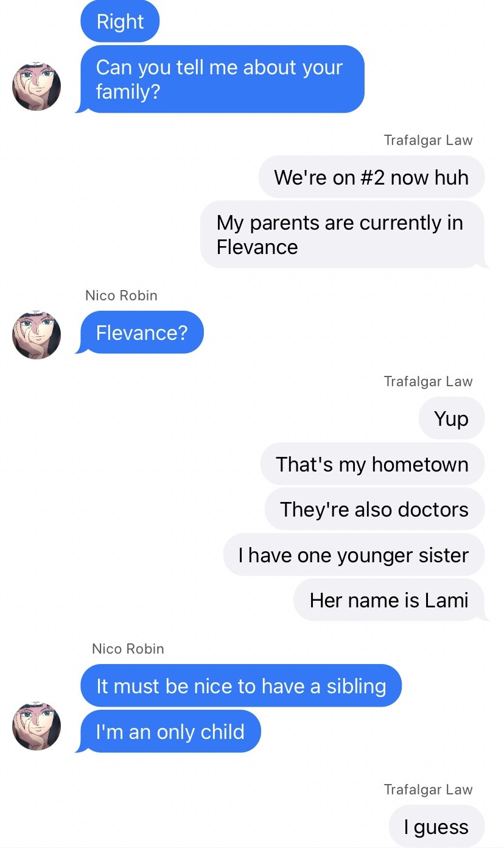Select the 'I have one younger sister' message

point(354,555)
